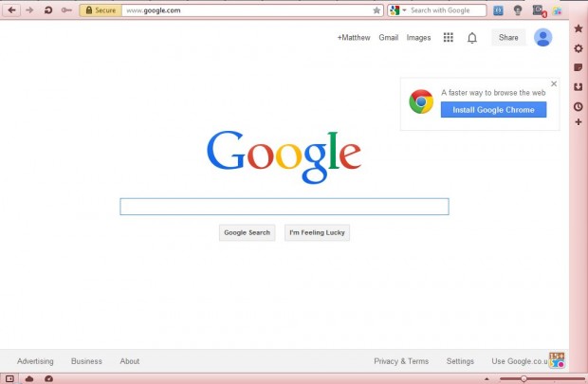
Task: Go back with the back arrow button
Action: pos(11,10)
